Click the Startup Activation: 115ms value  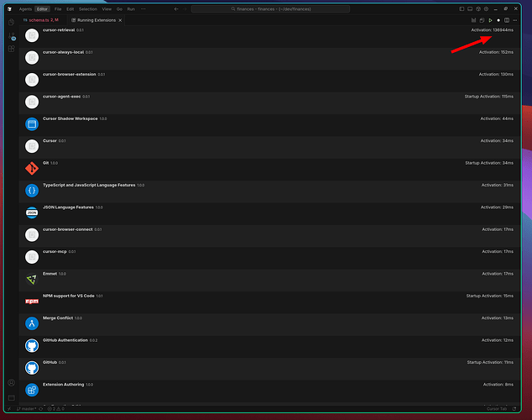point(489,97)
